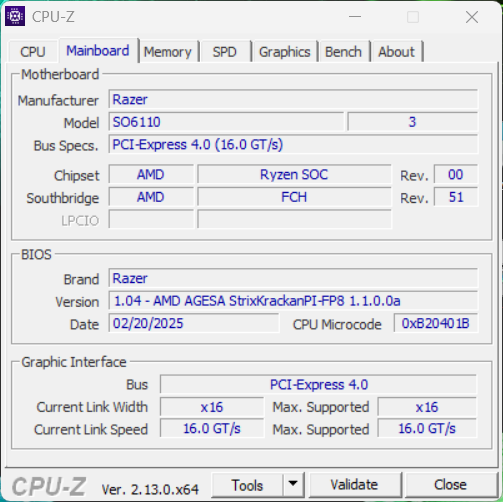
Task: Click the Tools button
Action: [247, 485]
